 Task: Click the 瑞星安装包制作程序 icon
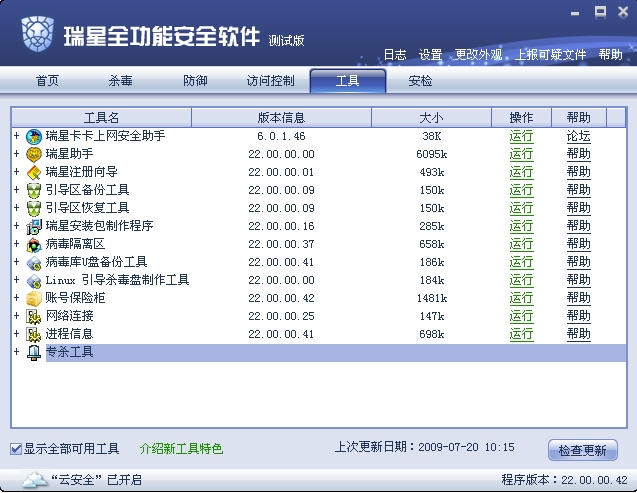coord(34,227)
